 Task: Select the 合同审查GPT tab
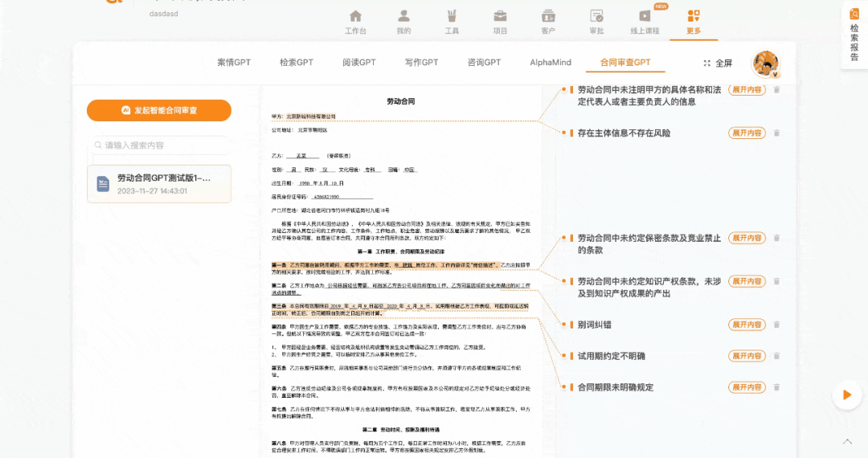(625, 63)
